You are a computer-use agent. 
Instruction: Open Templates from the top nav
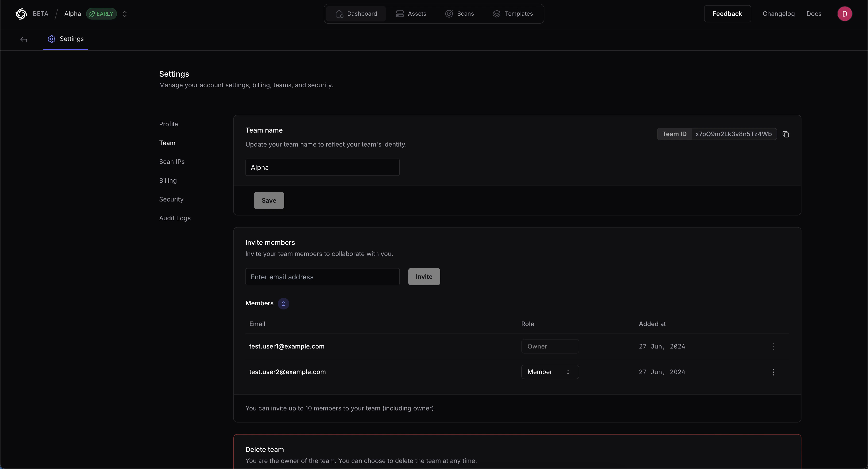pyautogui.click(x=513, y=14)
